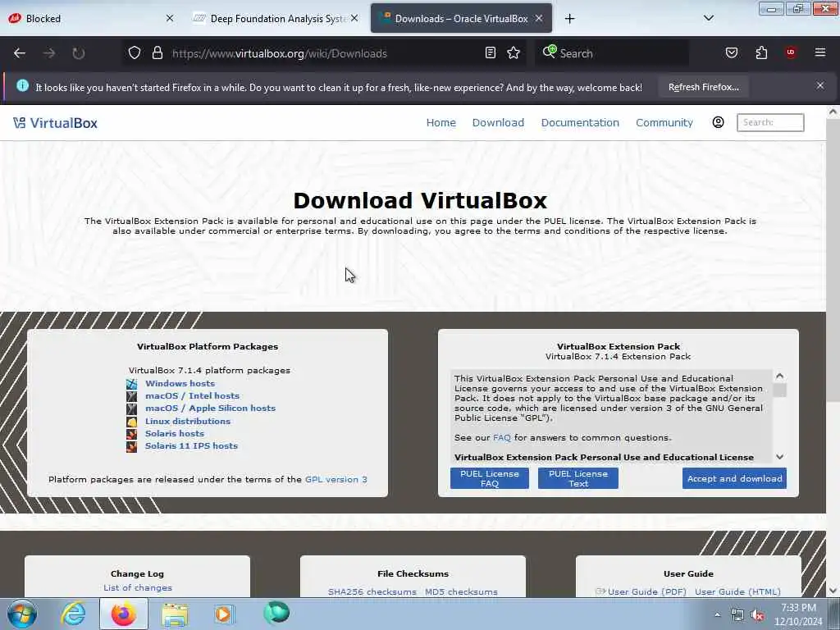The image size is (840, 630).
Task: Open the Windows hosts download link
Action: point(180,384)
